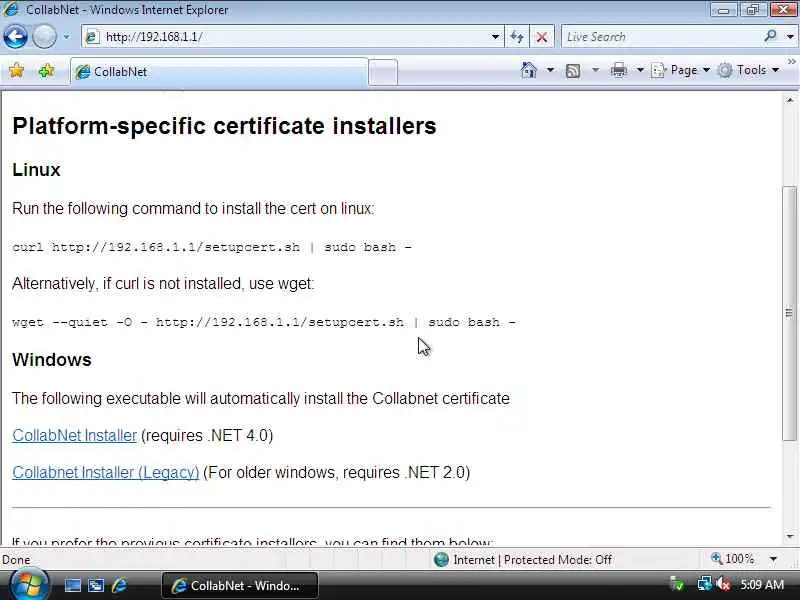Click the scrollbar down arrow
The image size is (800, 600).
coord(790,536)
